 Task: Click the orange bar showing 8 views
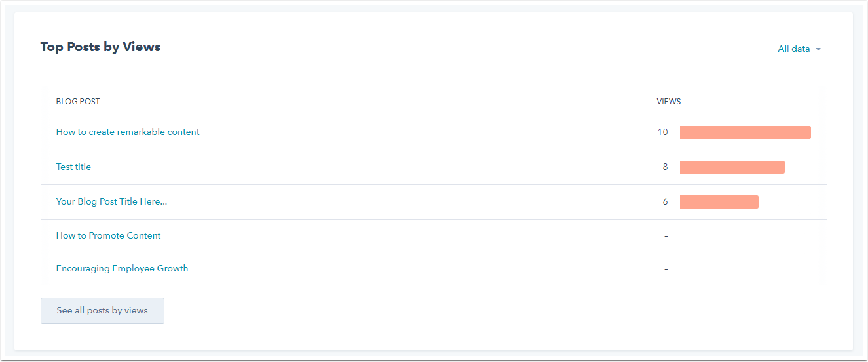point(732,167)
